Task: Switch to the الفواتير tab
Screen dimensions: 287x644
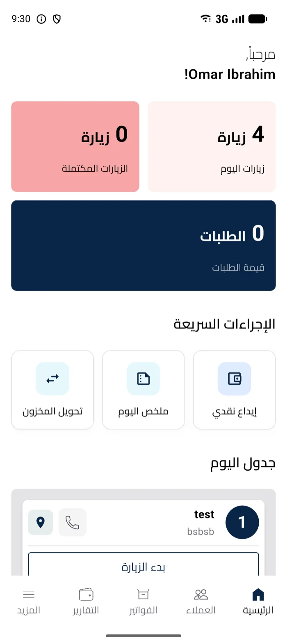Action: tap(143, 601)
